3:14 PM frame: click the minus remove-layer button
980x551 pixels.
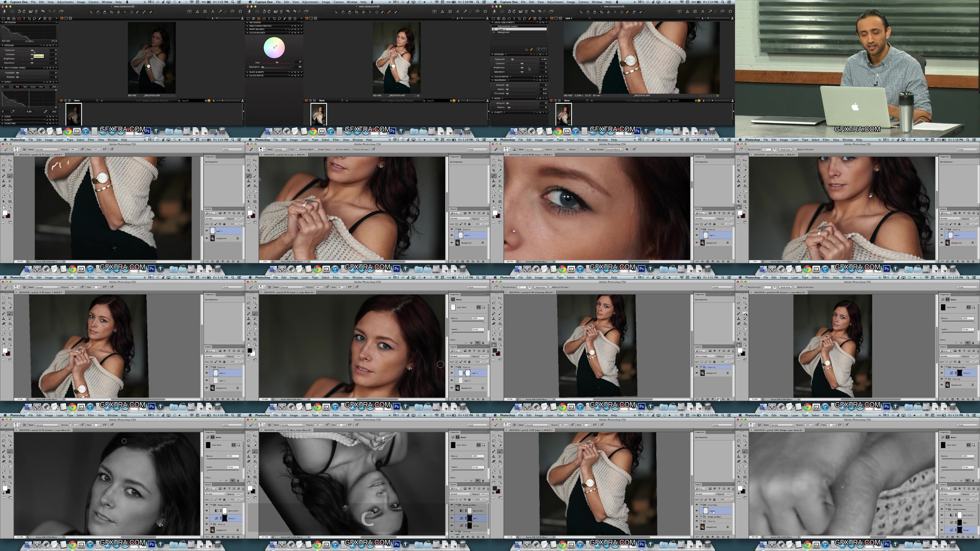click(x=545, y=49)
